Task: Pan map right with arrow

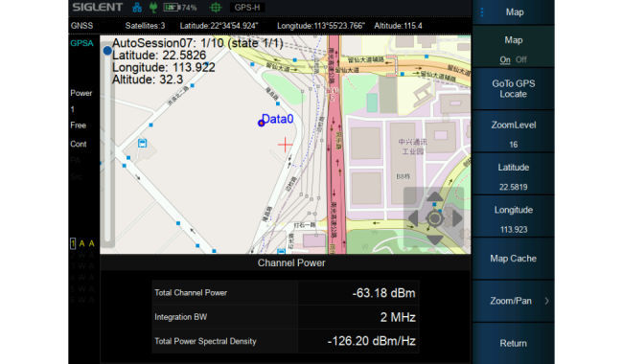Action: click(457, 218)
